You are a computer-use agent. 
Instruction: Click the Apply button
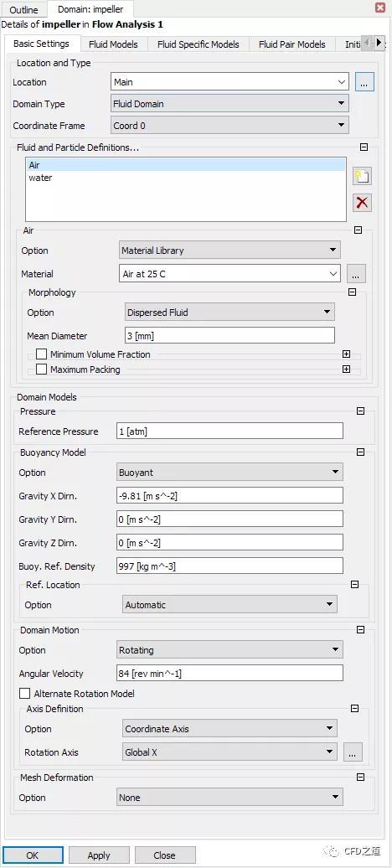click(99, 855)
